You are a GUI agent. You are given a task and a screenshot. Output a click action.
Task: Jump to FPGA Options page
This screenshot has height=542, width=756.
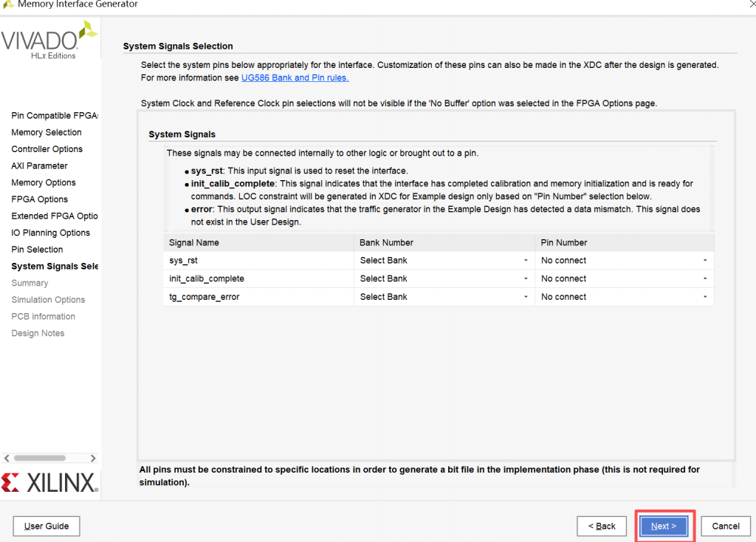pyautogui.click(x=39, y=199)
